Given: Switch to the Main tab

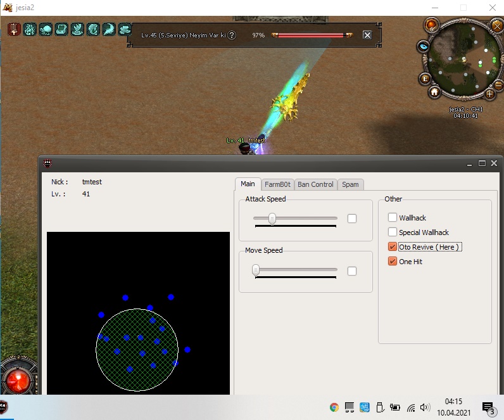Looking at the screenshot, I should click(248, 184).
